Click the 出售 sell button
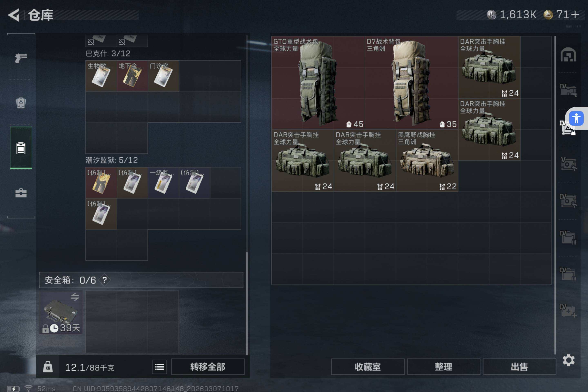Image resolution: width=588 pixels, height=392 pixels. pos(519,367)
